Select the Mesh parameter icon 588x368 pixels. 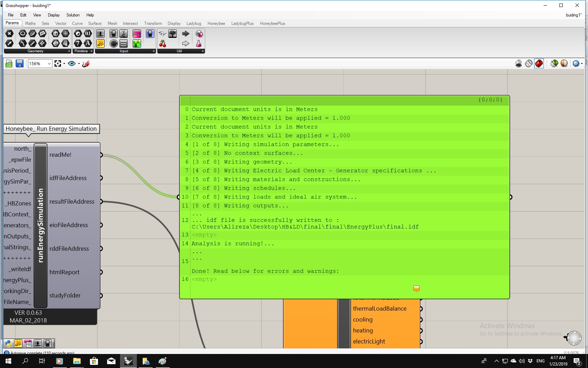[65, 34]
